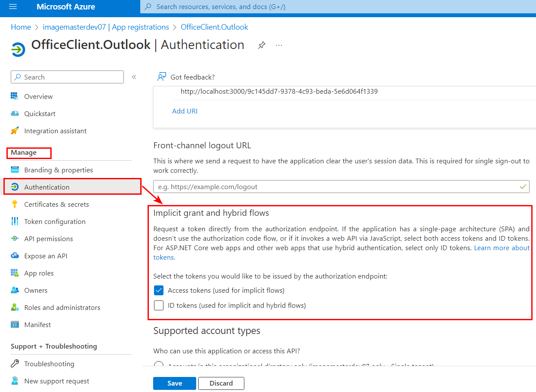Click the Certificates & secrets key icon
536x392 pixels.
tap(15, 204)
